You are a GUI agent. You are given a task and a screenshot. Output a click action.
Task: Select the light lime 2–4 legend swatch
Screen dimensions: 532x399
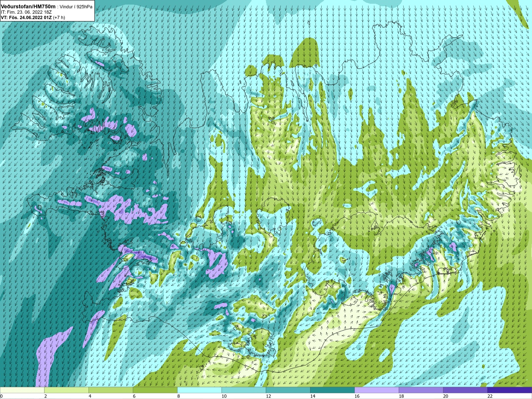[x=66, y=390]
